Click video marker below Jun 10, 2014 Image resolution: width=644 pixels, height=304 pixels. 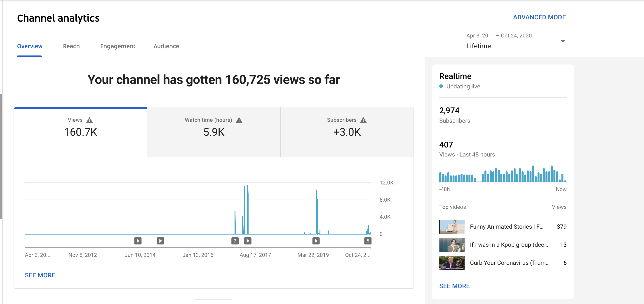tap(138, 241)
